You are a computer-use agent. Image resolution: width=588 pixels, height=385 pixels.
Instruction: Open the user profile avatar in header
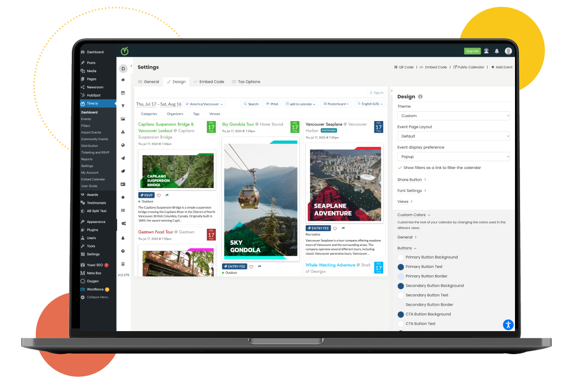(508, 51)
